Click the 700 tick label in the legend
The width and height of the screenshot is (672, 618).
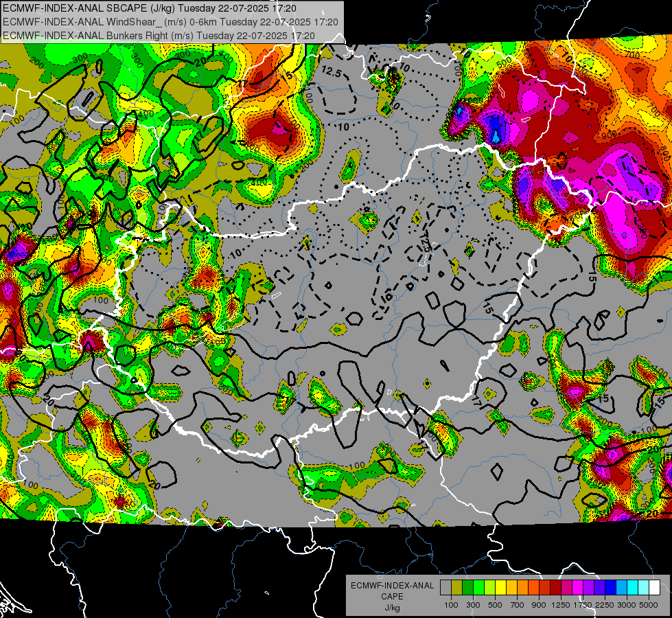[518, 605]
